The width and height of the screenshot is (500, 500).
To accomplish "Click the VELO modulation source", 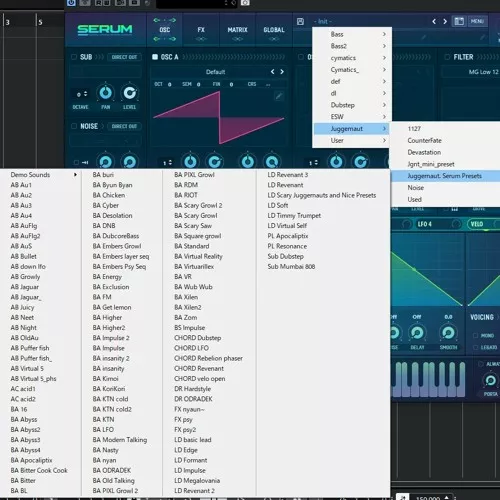I will coord(477,224).
